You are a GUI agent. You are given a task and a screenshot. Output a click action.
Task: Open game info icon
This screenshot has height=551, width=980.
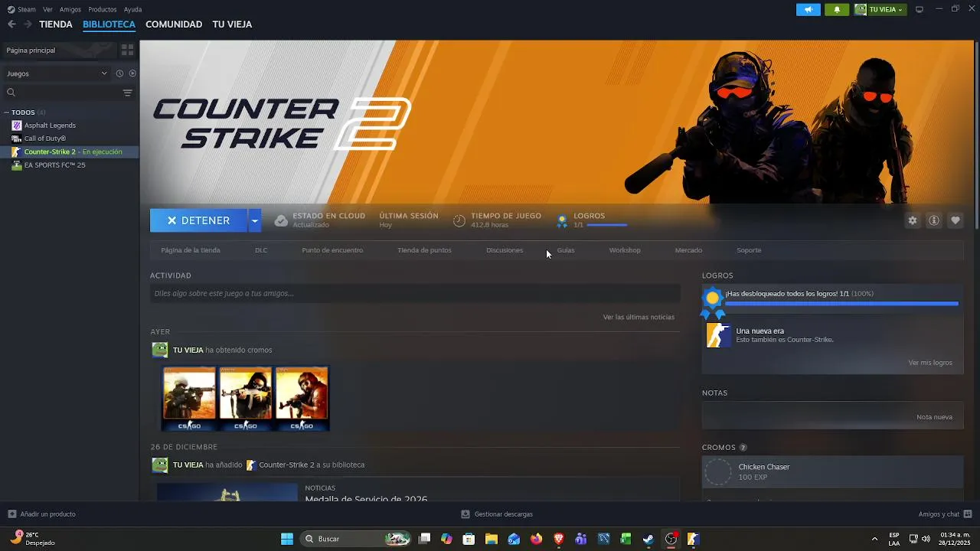pyautogui.click(x=934, y=220)
